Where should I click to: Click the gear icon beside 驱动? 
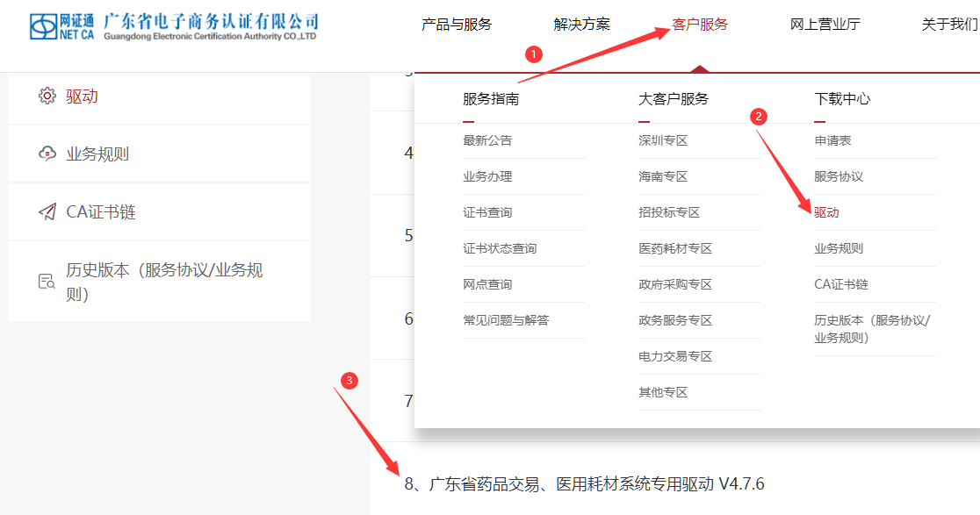[x=47, y=97]
